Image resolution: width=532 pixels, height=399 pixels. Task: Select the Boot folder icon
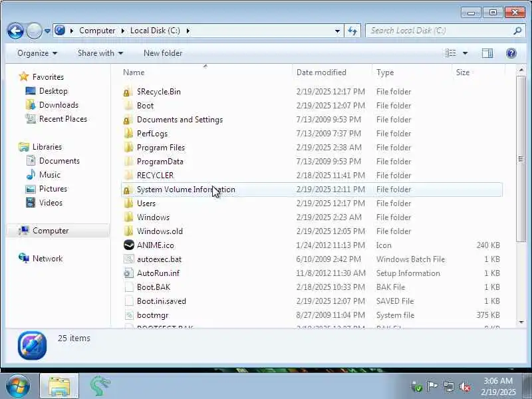pyautogui.click(x=128, y=106)
